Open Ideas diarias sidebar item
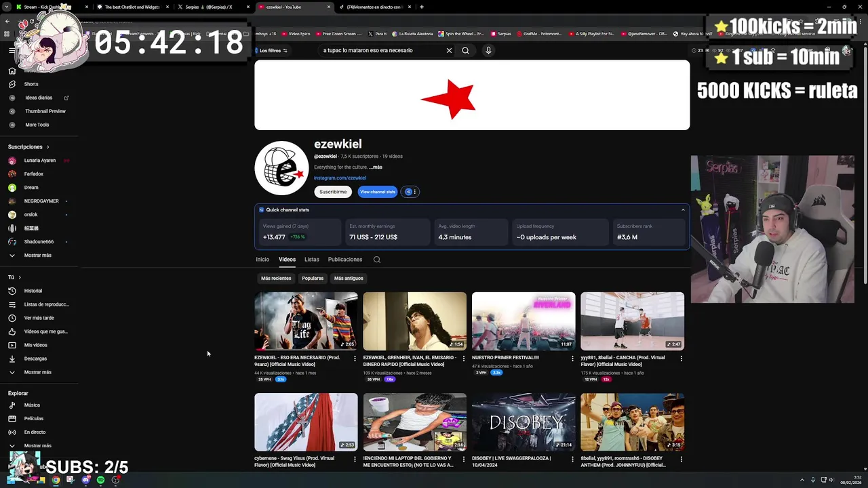Screen dimensions: 868x488 tap(39, 98)
